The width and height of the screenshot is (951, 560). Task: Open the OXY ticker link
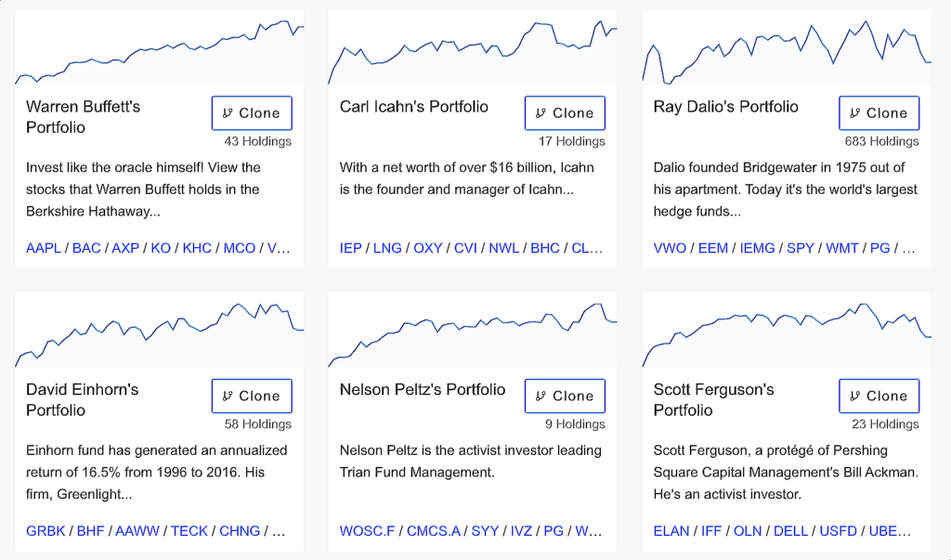pos(427,248)
